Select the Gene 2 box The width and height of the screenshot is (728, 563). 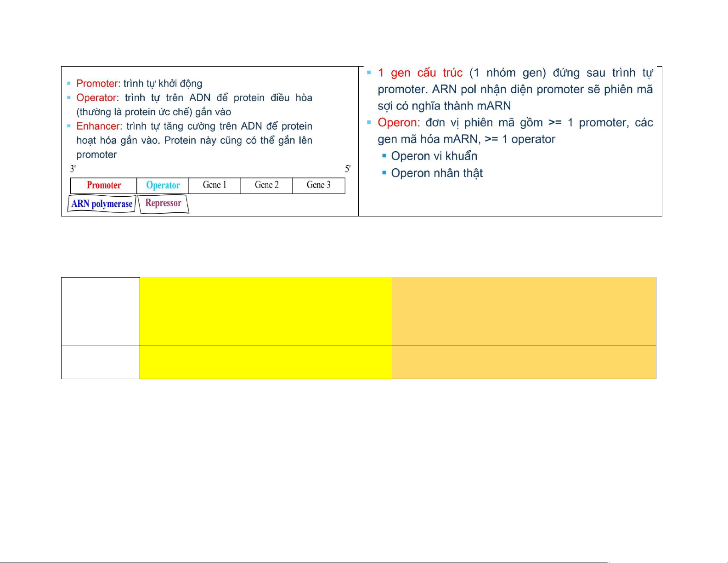[266, 185]
